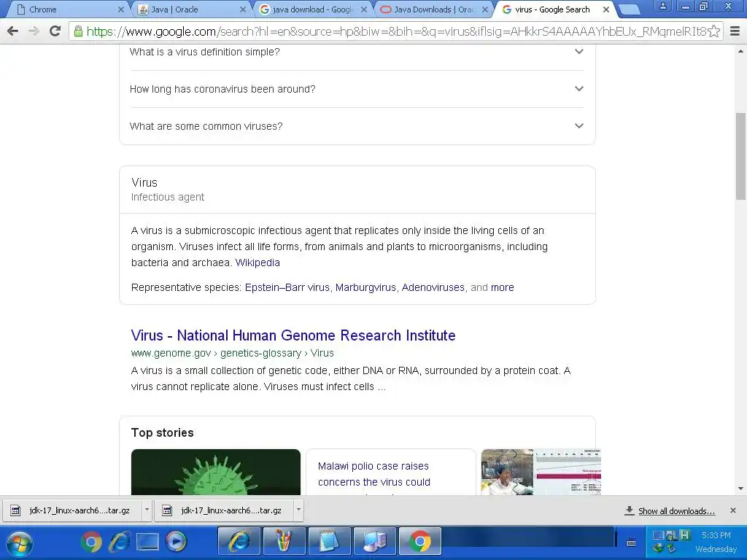Click the green secure padlock icon
The height and width of the screenshot is (560, 747).
click(78, 31)
